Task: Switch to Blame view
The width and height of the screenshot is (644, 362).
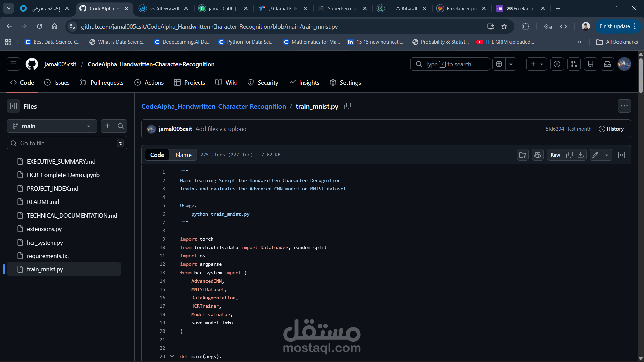Action: (183, 155)
